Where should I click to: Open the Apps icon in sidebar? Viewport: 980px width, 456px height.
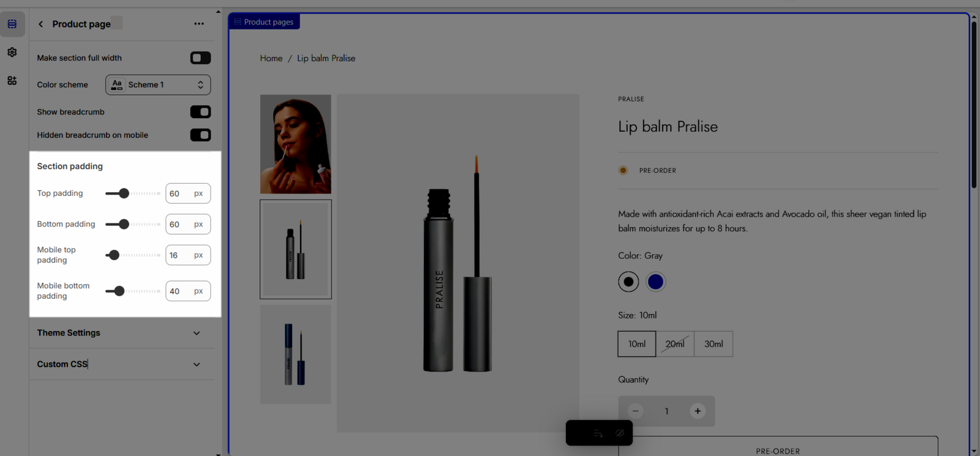[12, 81]
